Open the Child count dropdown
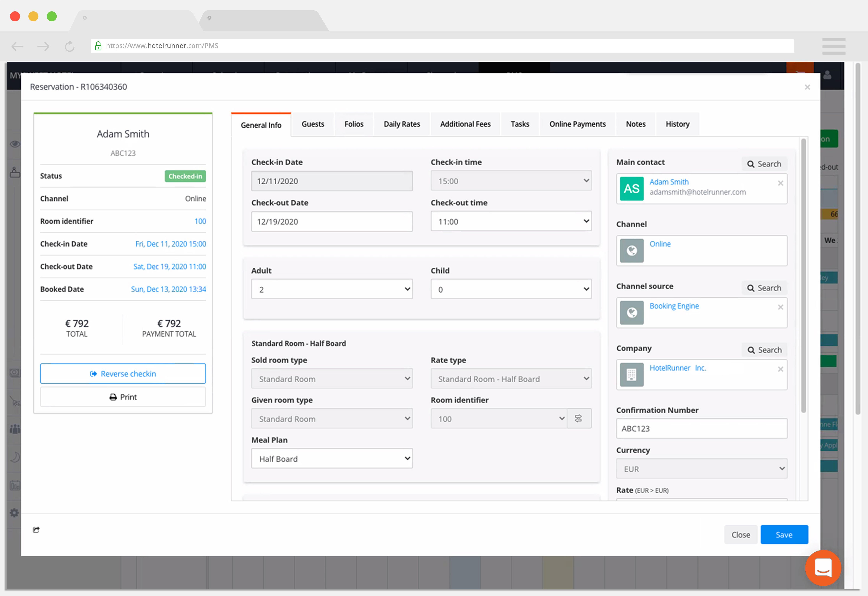Screen dimensions: 868x596 tap(511, 289)
